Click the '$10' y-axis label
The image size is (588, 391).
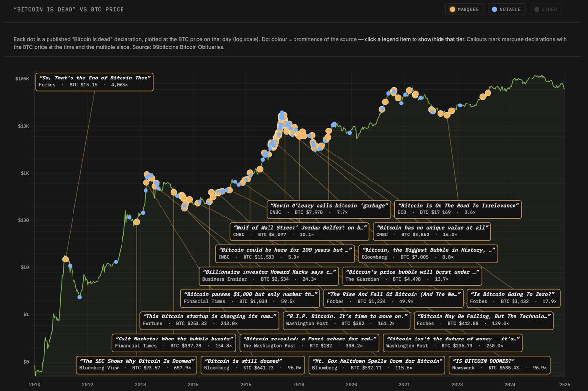(x=25, y=267)
